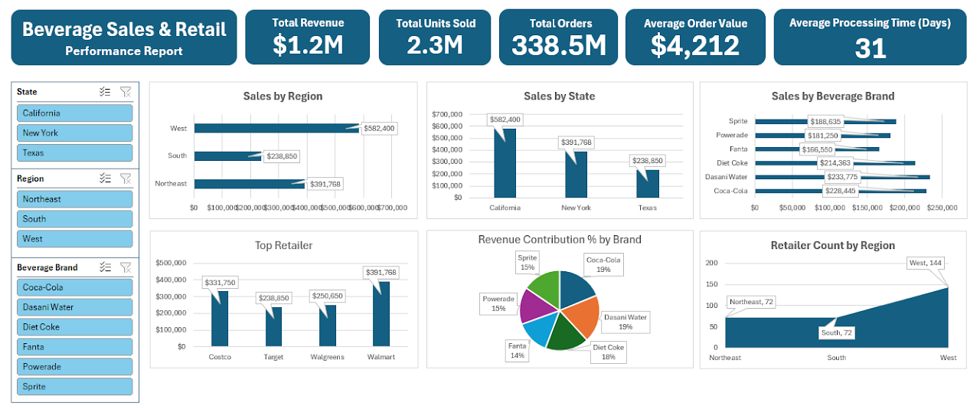Select South in Region slicer
Screen dimensions: 980x416
(74, 218)
